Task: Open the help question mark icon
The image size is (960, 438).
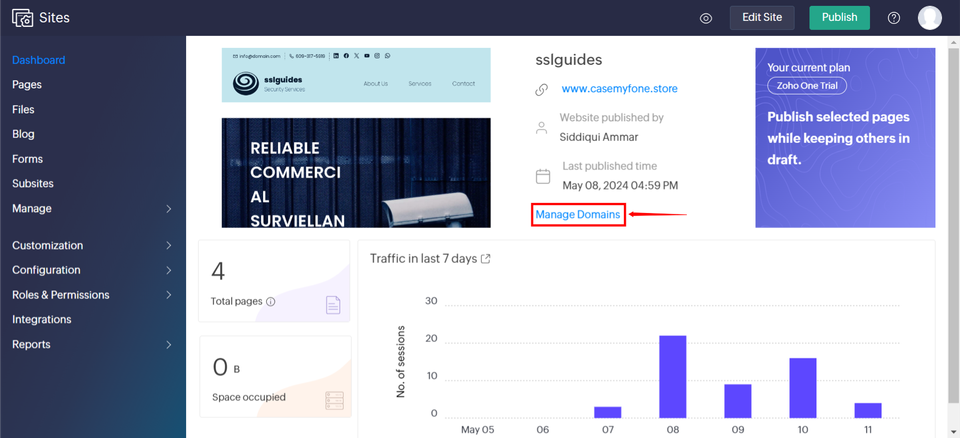Action: 894,18
